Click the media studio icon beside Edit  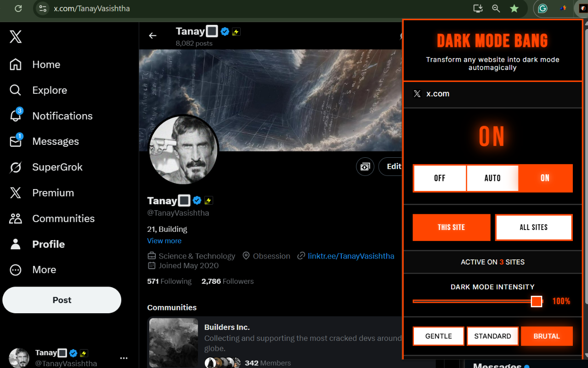365,167
